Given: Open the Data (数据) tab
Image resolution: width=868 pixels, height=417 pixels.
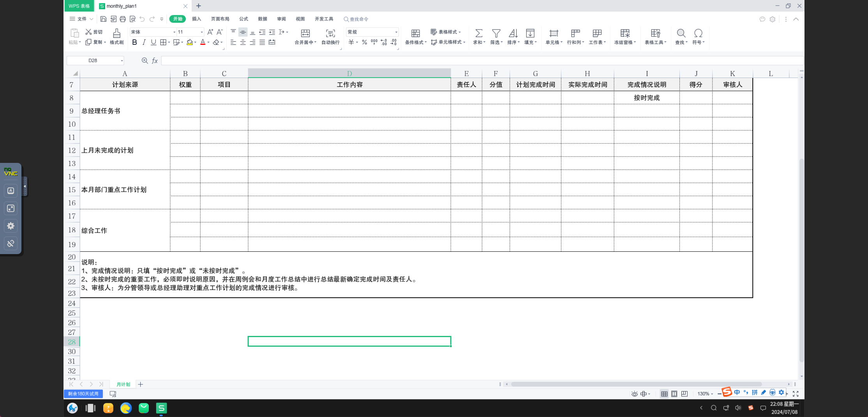Looking at the screenshot, I should tap(263, 19).
